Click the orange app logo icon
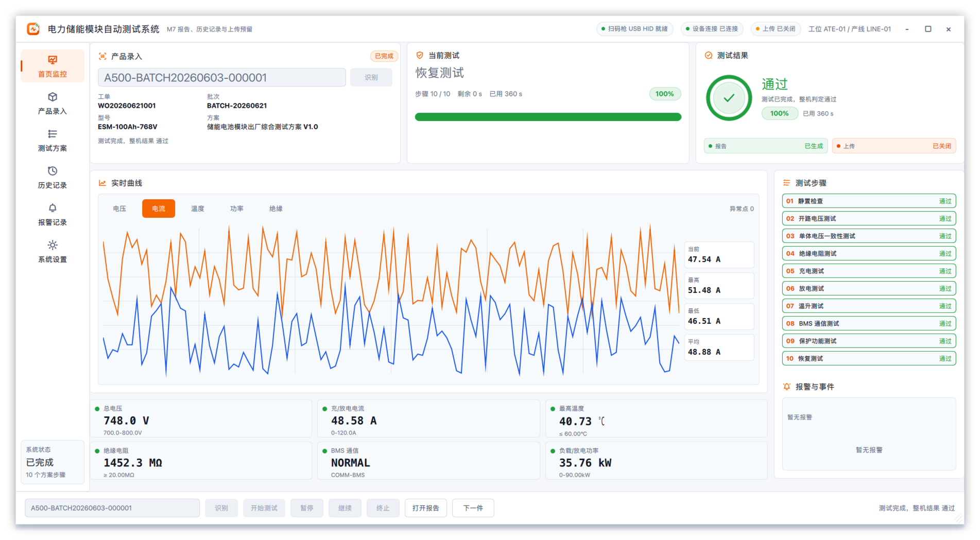The height and width of the screenshot is (540, 980). point(33,29)
